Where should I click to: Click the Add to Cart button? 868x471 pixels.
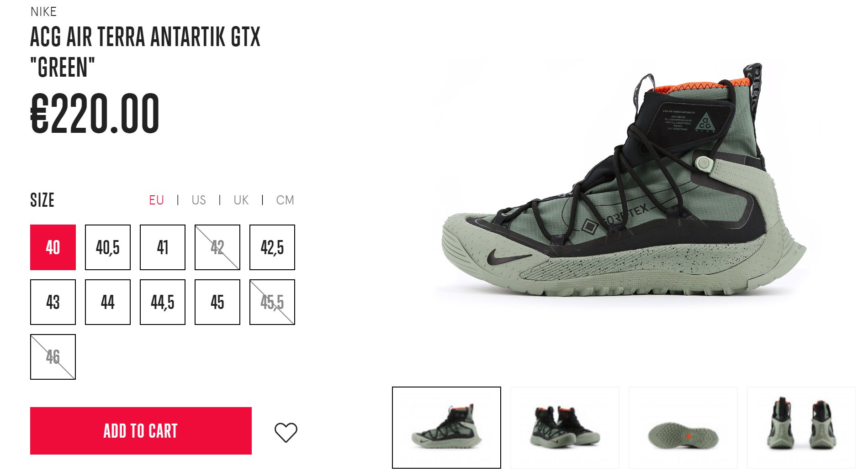tap(141, 431)
